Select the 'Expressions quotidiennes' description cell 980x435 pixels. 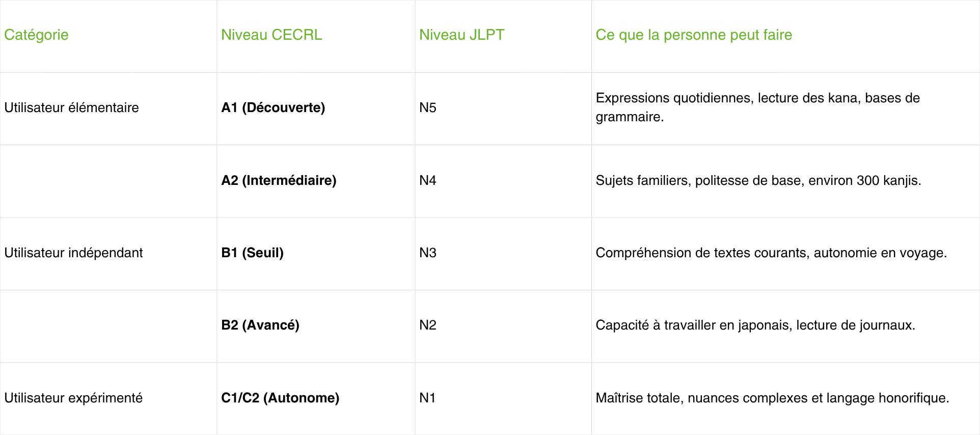757,107
